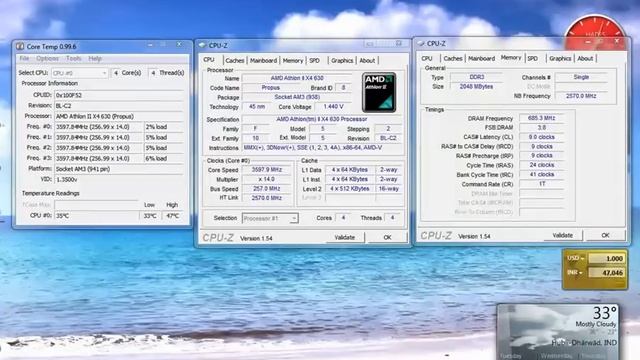640x360 pixels.
Task: Click the Cycle Time (tRAS) value 24 clocks
Action: pos(542,165)
